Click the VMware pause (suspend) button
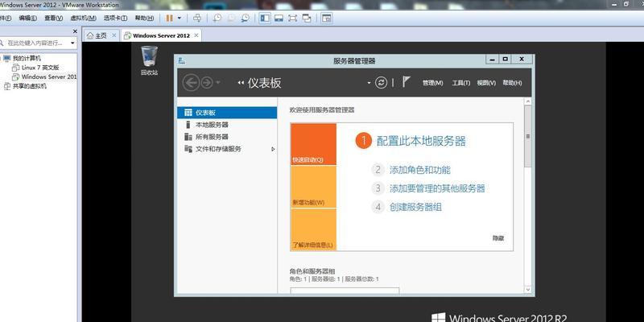Image resolution: width=644 pixels, height=322 pixels. (x=169, y=19)
